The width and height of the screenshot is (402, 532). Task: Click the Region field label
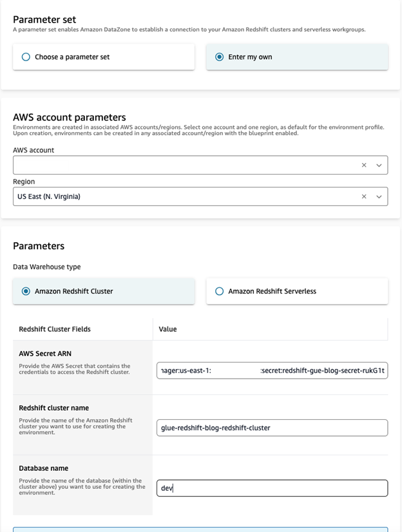tap(24, 182)
